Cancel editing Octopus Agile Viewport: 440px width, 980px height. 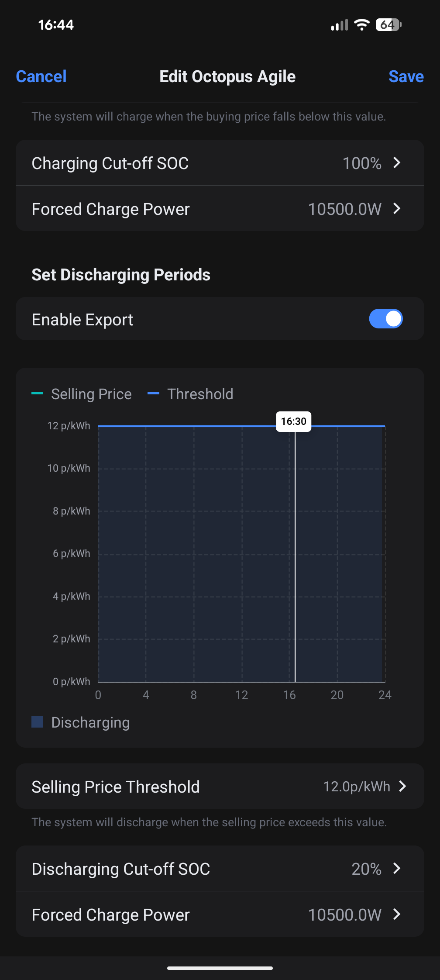[x=41, y=76]
